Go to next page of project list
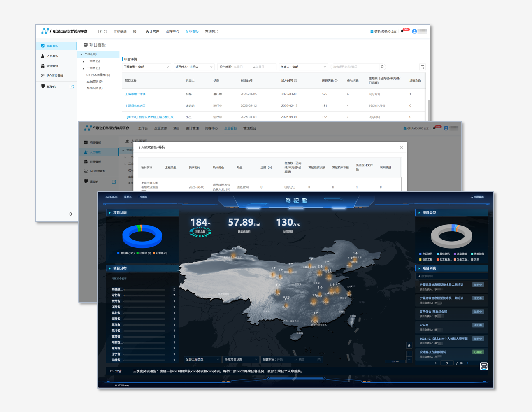The width and height of the screenshot is (532, 412). click(x=467, y=363)
